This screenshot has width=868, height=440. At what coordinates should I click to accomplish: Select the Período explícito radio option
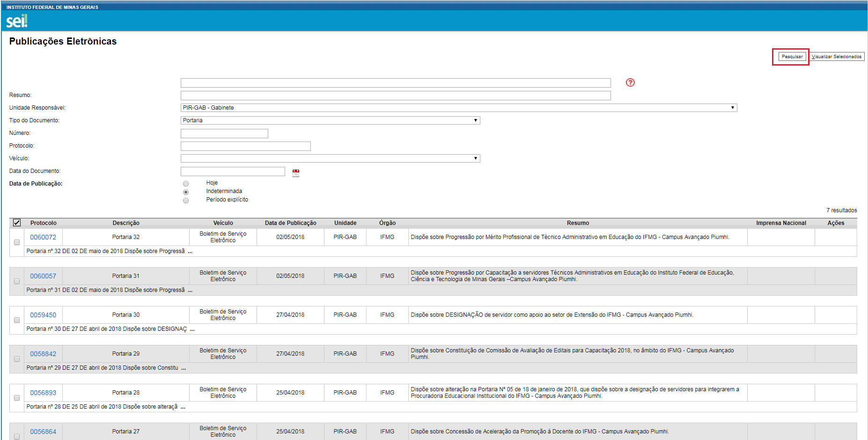click(x=186, y=201)
